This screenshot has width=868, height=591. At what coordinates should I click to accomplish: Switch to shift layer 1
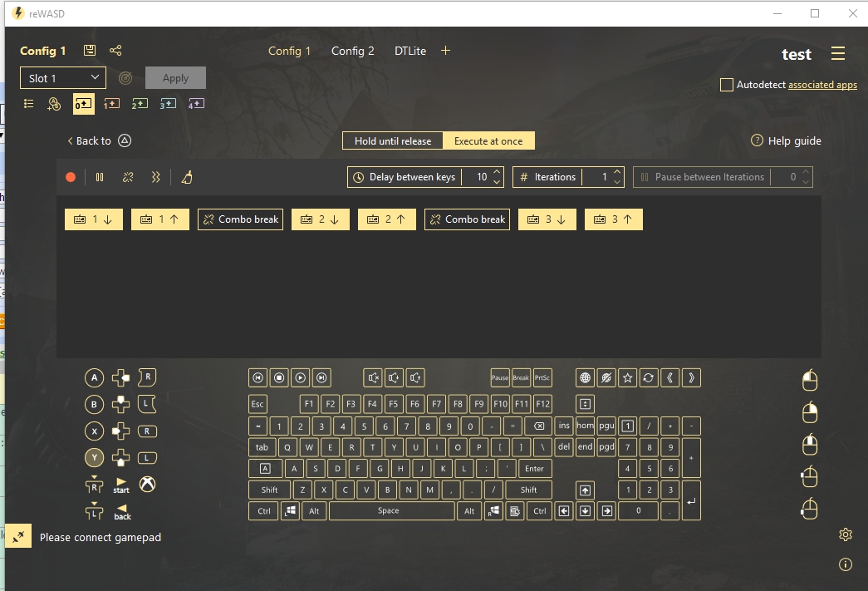[111, 104]
